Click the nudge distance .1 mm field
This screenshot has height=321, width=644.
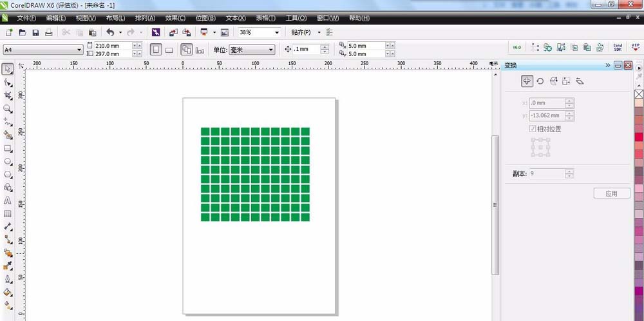click(x=306, y=49)
